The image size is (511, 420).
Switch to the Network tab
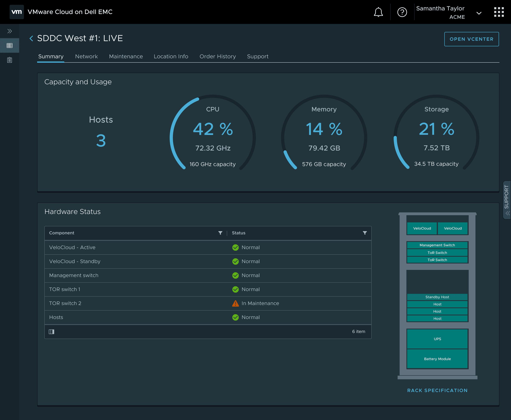(86, 56)
